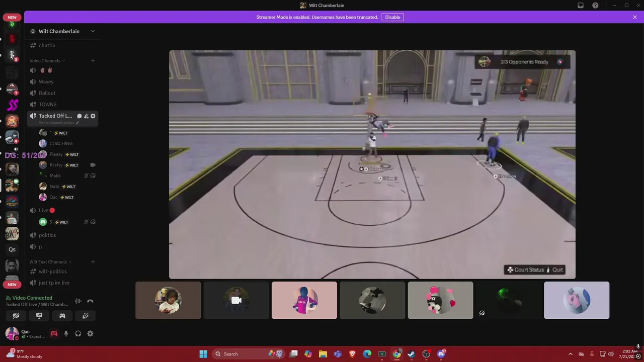Disconnect from voice with the hang-up icon
The width and height of the screenshot is (644, 362).
(90, 301)
